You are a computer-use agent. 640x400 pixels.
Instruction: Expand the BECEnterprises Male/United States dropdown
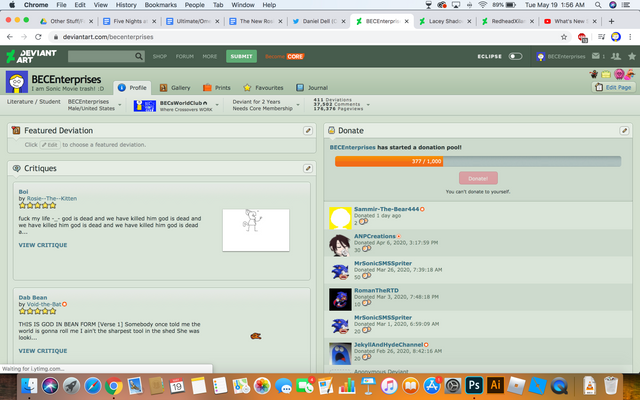120,105
